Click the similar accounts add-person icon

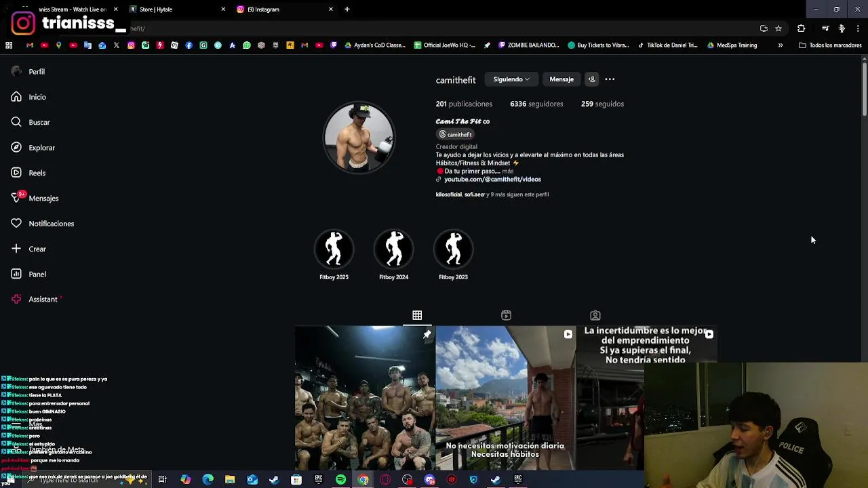[x=591, y=79]
